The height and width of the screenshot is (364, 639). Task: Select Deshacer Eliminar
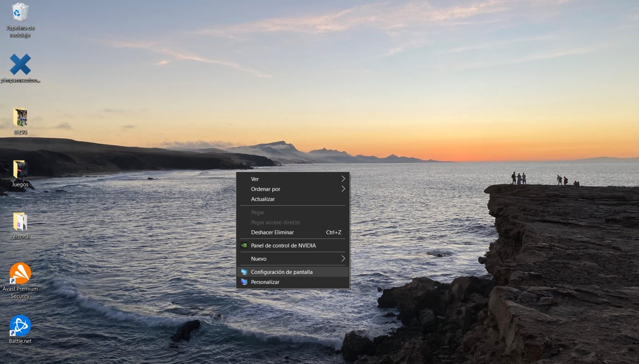point(272,232)
